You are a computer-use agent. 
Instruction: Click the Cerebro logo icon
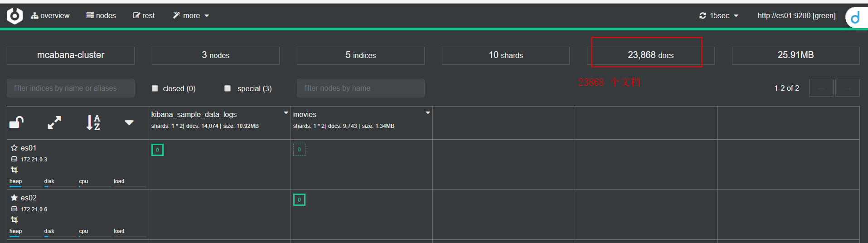click(x=15, y=16)
